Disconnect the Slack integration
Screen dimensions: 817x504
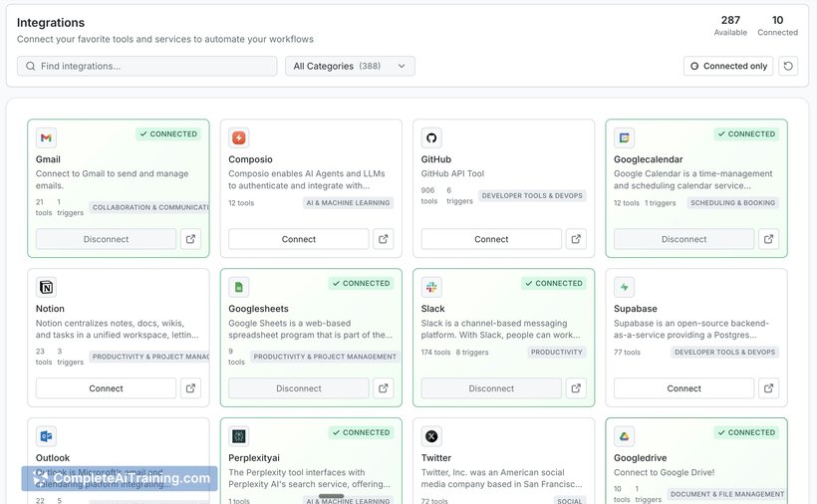point(491,388)
